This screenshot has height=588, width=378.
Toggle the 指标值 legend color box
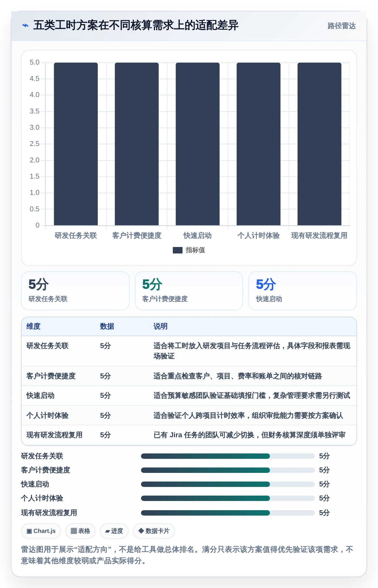coord(177,250)
